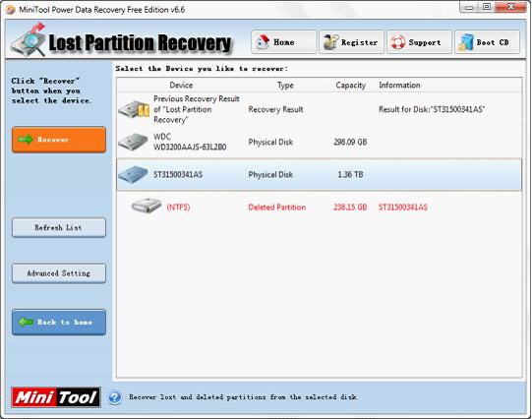Click the title bar application icon
The image size is (532, 419).
(x=10, y=10)
